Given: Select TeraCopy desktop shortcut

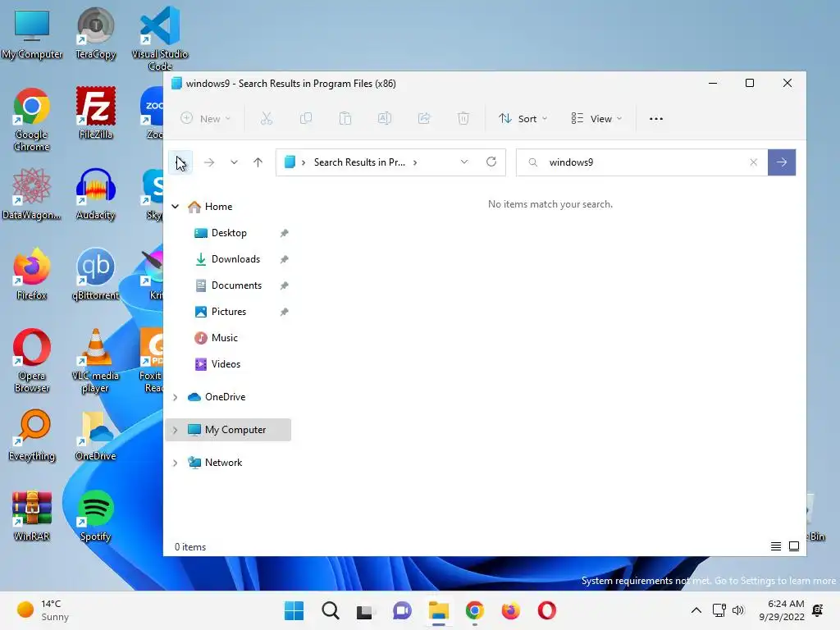Looking at the screenshot, I should pos(95,33).
